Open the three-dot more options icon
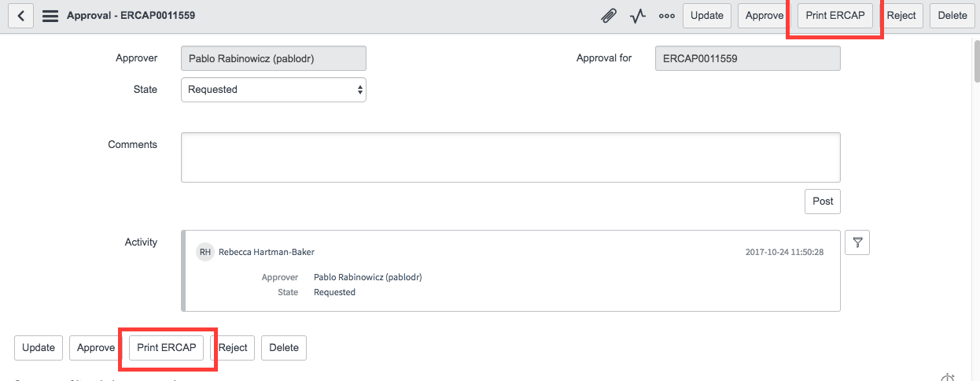Viewport: 980px width, 381px height. pos(666,16)
